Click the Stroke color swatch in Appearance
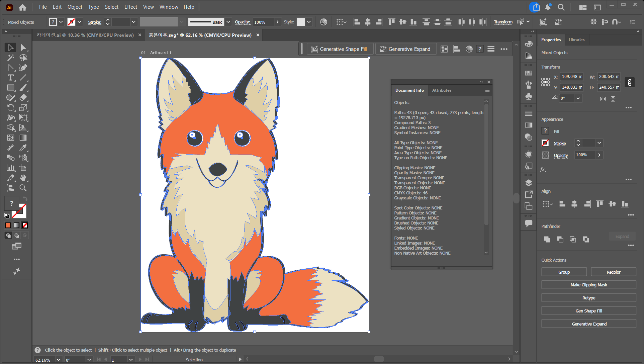The height and width of the screenshot is (364, 644). coord(545,143)
